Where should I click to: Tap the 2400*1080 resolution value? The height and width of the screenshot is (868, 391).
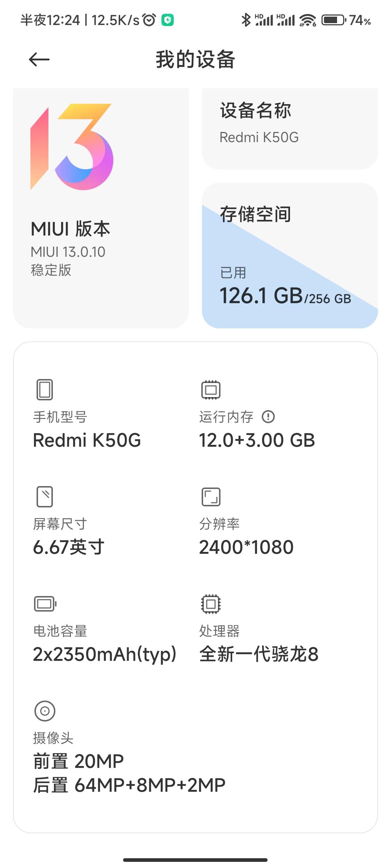coord(246,547)
